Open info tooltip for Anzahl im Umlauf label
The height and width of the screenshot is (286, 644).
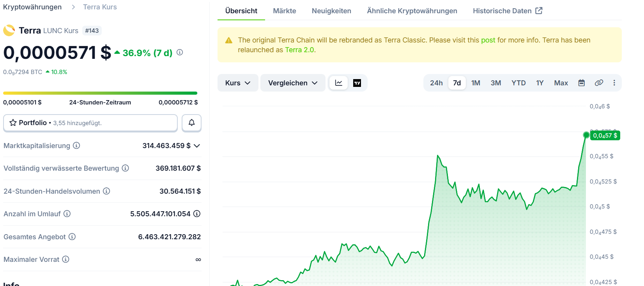click(67, 214)
